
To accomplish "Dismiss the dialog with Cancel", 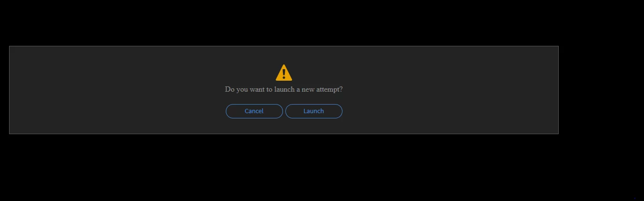I will pyautogui.click(x=254, y=111).
